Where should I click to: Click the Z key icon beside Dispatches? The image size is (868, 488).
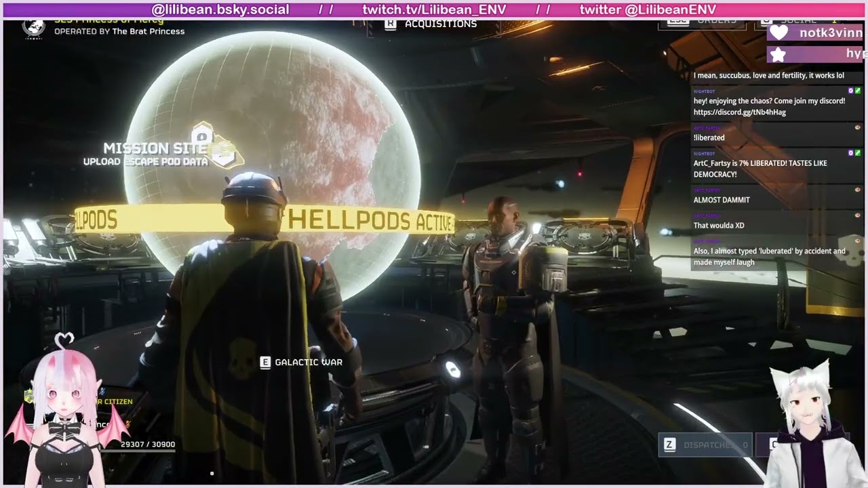coord(669,445)
